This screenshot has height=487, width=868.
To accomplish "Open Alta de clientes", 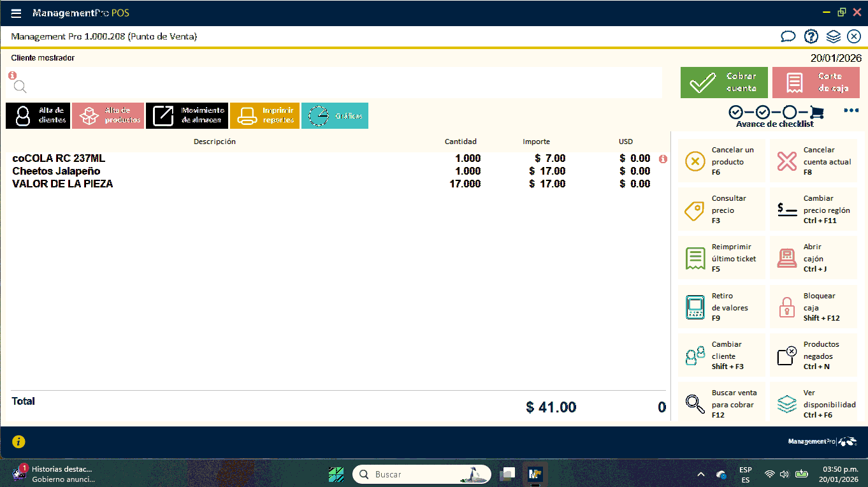I will tap(38, 115).
